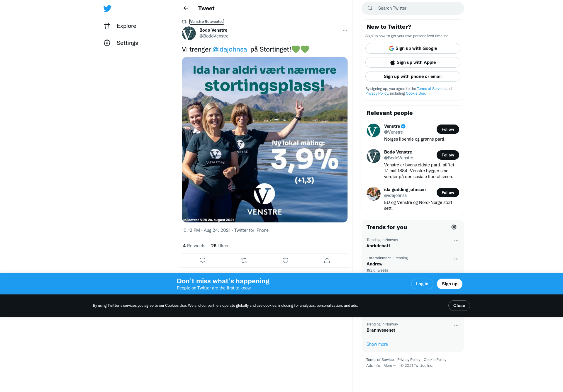Open Trends settings gear icon

coord(454,227)
